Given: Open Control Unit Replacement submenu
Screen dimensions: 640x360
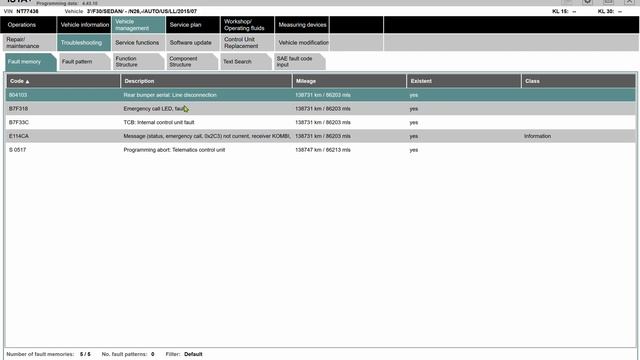Looking at the screenshot, I should [x=247, y=42].
